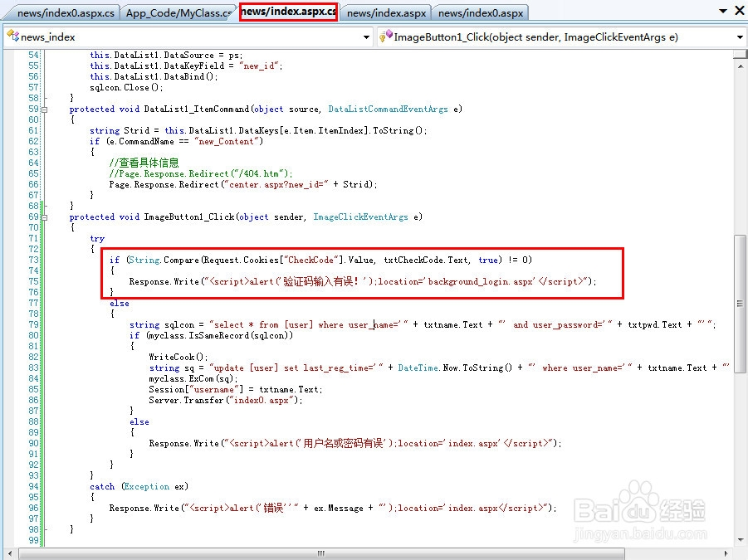748x560 pixels.
Task: Close the current document tab
Action: click(x=740, y=11)
